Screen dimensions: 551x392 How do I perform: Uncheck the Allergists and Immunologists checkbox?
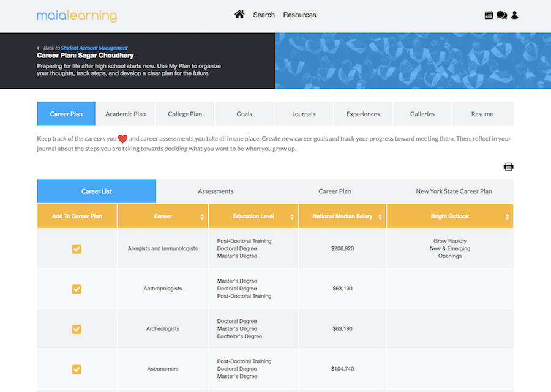pyautogui.click(x=77, y=249)
